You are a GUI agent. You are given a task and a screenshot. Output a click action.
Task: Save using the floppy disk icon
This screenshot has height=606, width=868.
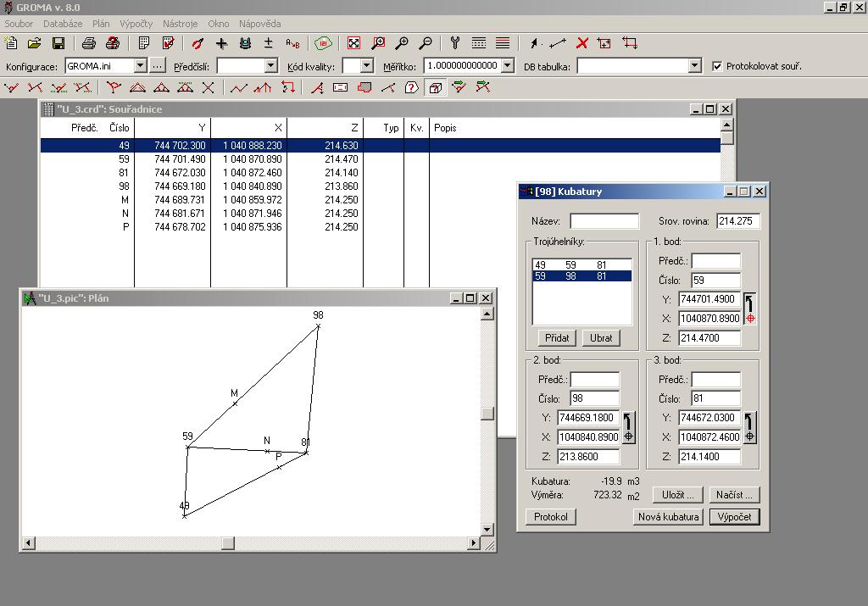click(x=58, y=43)
